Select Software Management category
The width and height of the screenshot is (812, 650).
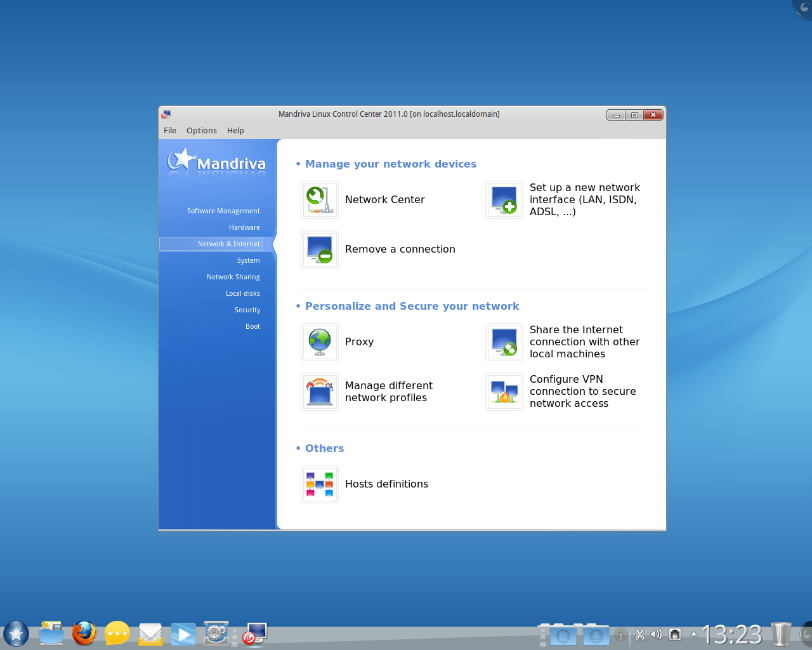(223, 211)
